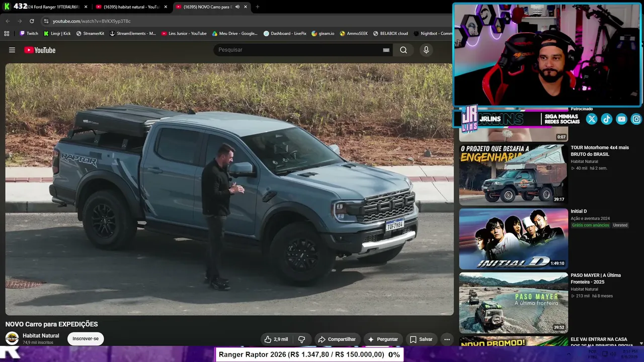Open the StreamerKit bookmark
The width and height of the screenshot is (644, 362).
pos(90,34)
